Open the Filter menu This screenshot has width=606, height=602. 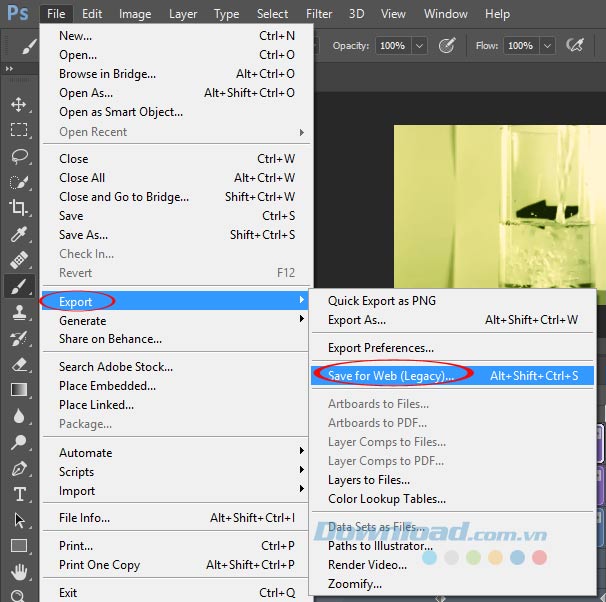pyautogui.click(x=319, y=14)
